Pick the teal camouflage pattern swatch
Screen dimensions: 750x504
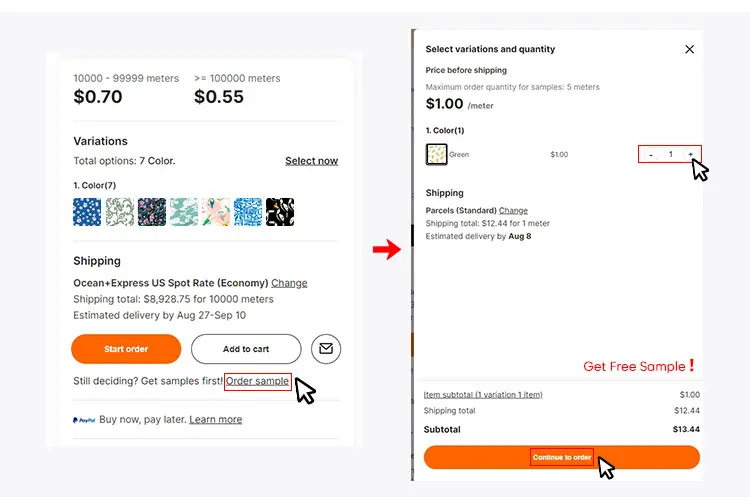(184, 211)
